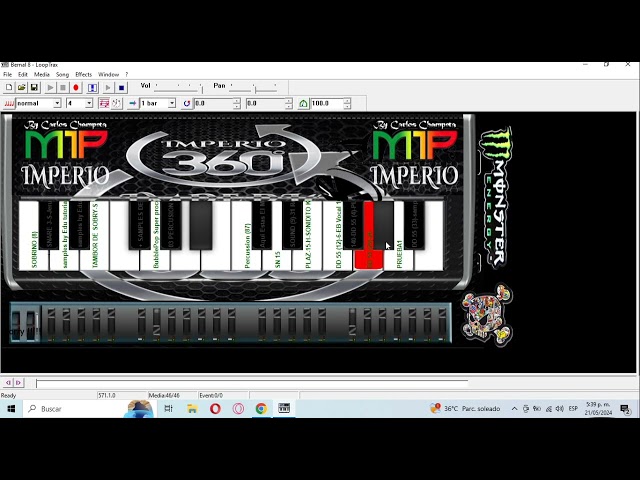
Task: Click the black 'SOUND (9)-31' key
Action: point(292,224)
